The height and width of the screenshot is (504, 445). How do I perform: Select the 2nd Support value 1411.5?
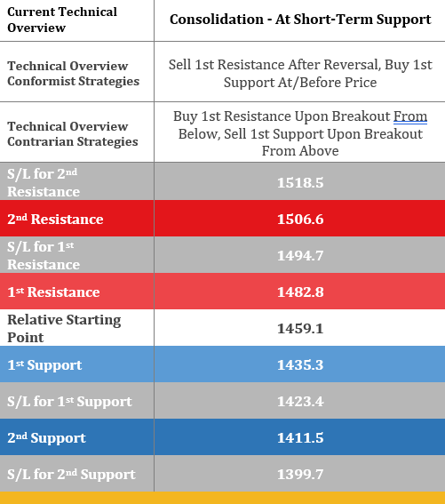click(x=300, y=438)
